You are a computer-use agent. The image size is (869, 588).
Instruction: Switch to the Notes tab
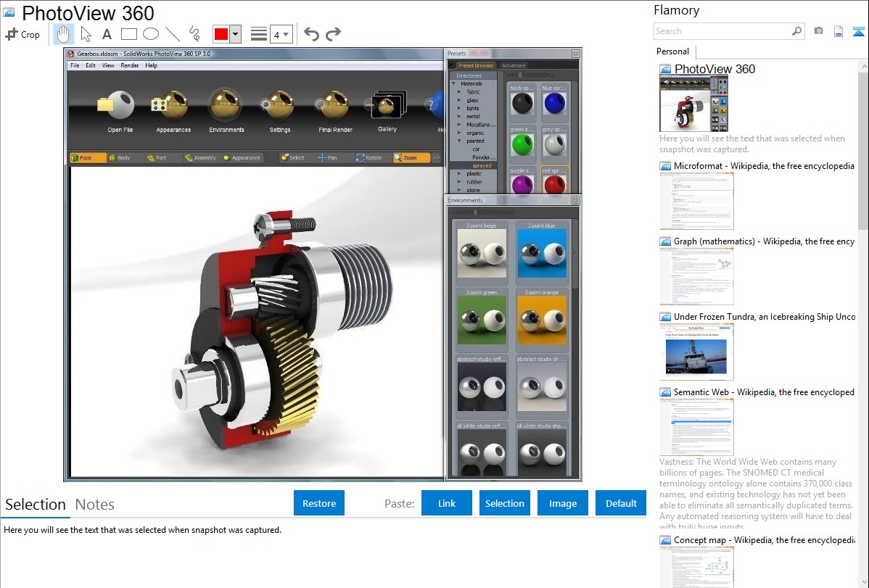tap(94, 505)
